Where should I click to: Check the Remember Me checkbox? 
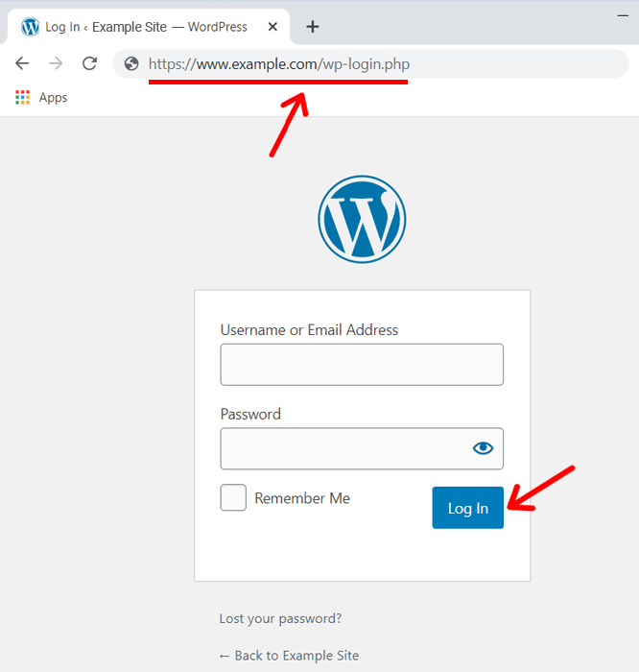233,497
